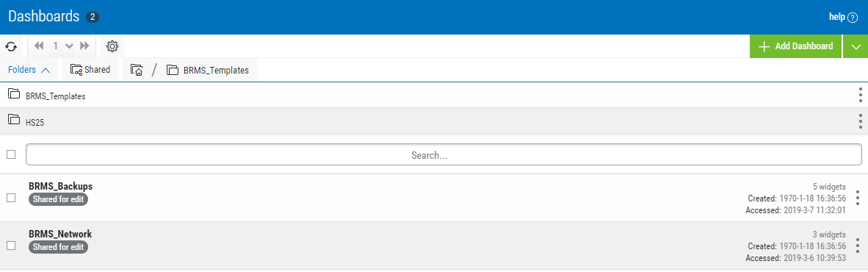Check the BRMS_Backups dashboard checkbox
Viewport: 868px width, 272px height.
point(11,198)
